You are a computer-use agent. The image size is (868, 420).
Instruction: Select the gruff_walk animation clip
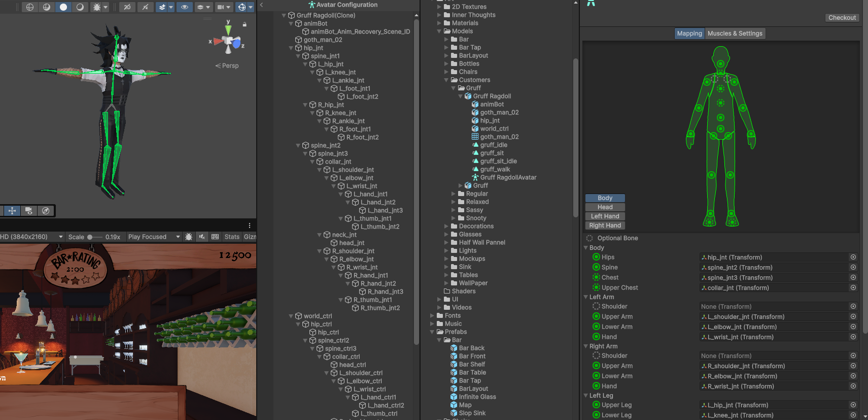click(x=495, y=170)
